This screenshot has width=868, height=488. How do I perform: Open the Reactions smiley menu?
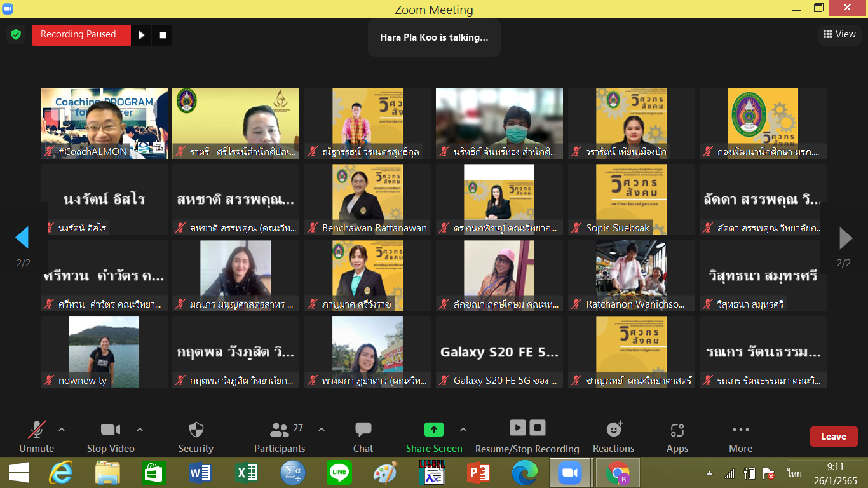point(614,437)
